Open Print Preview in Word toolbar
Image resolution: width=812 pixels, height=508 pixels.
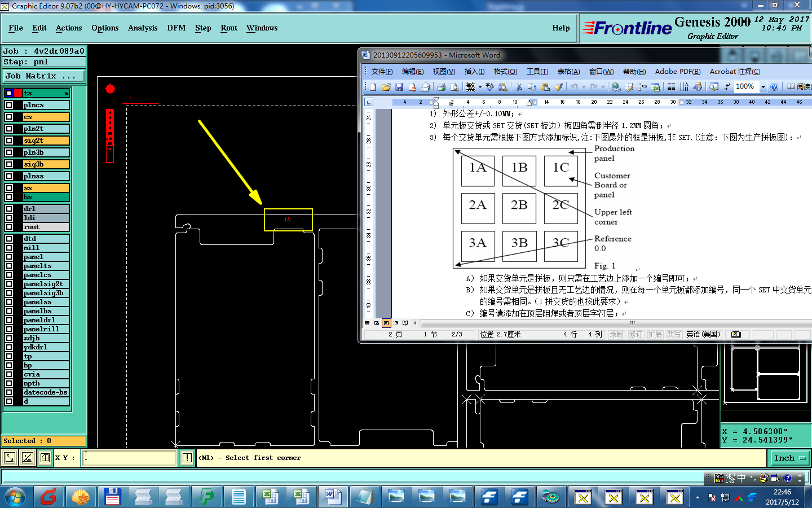pos(454,87)
